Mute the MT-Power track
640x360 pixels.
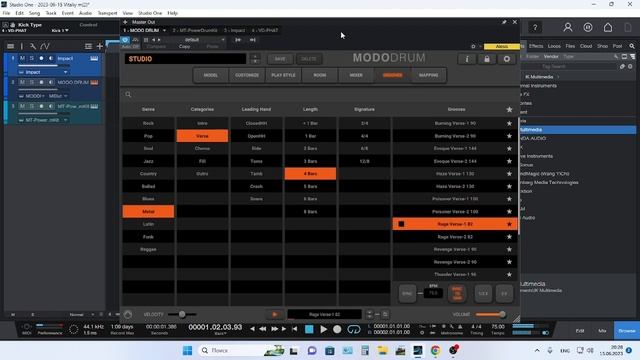coord(22,107)
